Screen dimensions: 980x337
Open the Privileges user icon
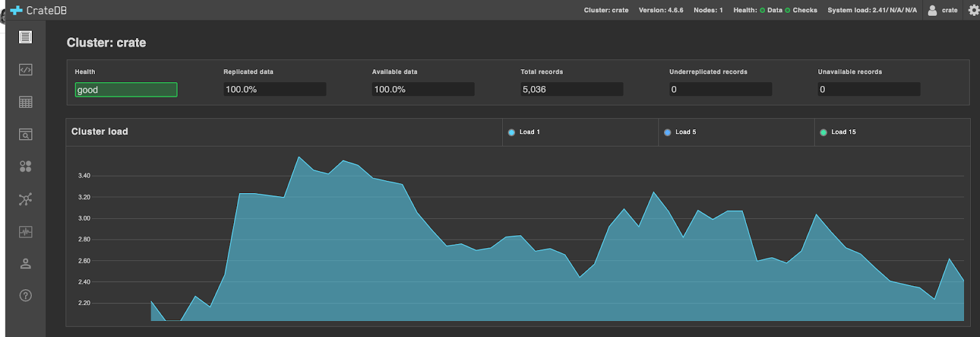tap(25, 263)
